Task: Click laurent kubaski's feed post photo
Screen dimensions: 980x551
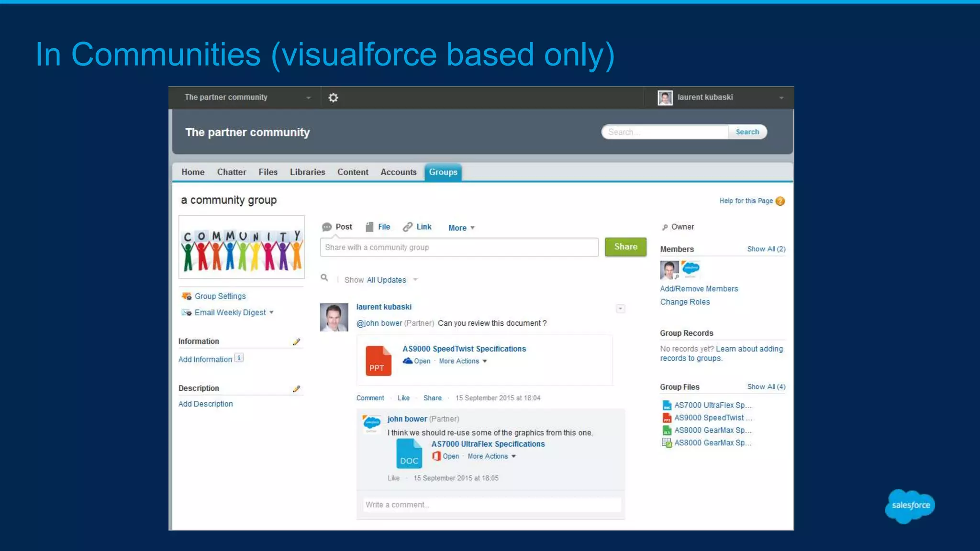Action: coord(334,317)
